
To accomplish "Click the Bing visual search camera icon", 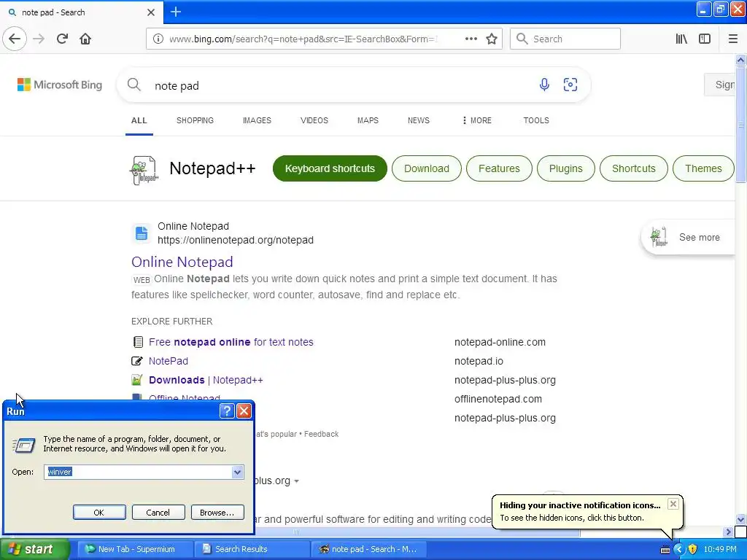I will point(570,85).
